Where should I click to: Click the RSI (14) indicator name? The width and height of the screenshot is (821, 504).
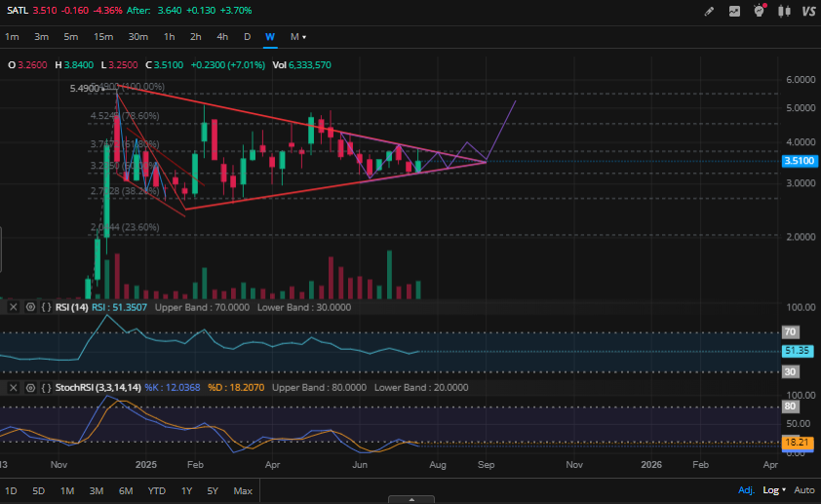[x=72, y=307]
